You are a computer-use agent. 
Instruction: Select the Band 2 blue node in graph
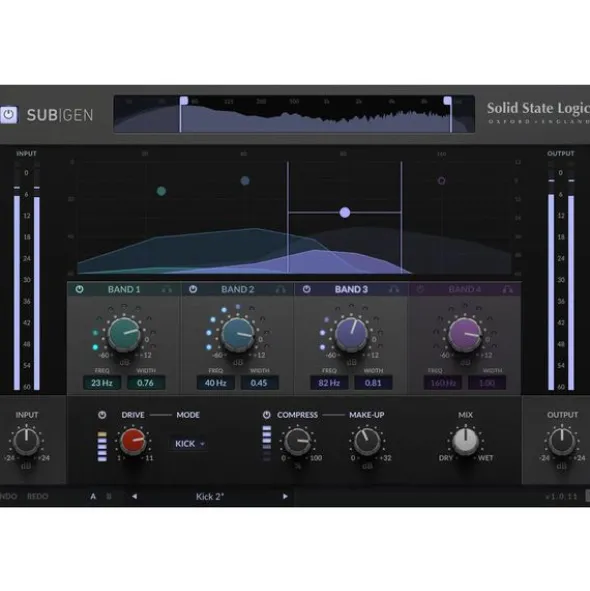click(x=245, y=181)
